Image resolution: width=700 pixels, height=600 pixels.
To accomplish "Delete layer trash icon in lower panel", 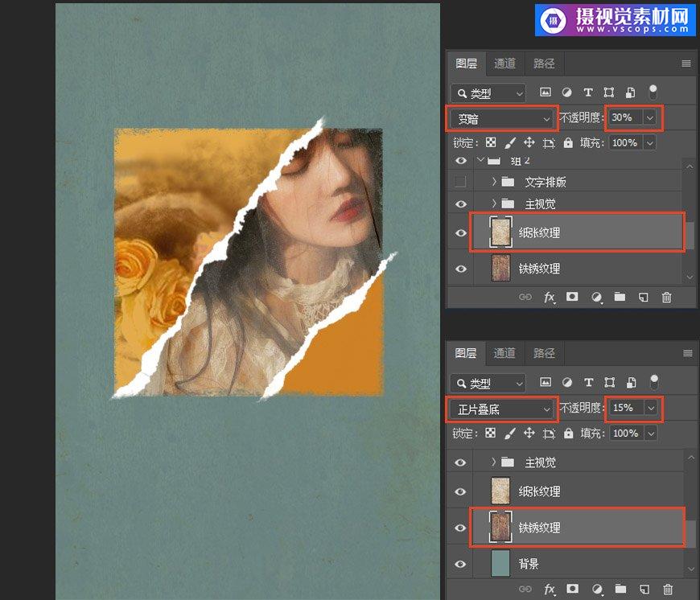I will click(x=667, y=590).
